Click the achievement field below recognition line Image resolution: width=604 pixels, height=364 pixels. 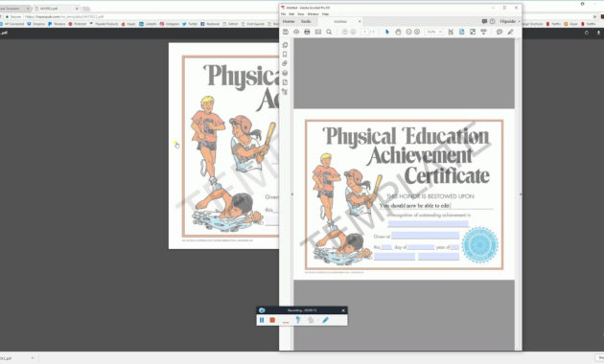(x=428, y=223)
